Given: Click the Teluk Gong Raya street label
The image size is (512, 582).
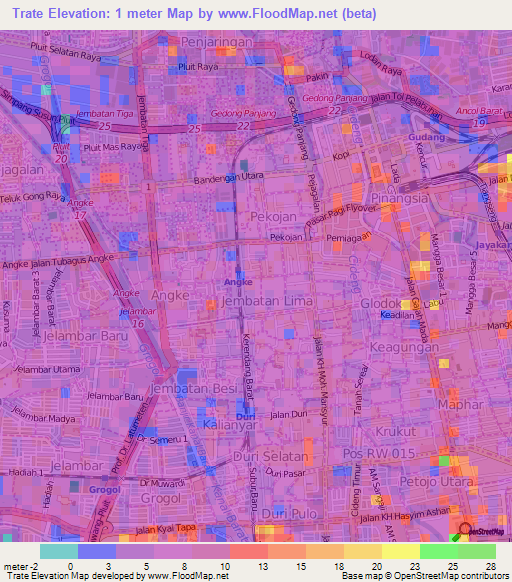Looking at the screenshot, I should click(x=32, y=197).
